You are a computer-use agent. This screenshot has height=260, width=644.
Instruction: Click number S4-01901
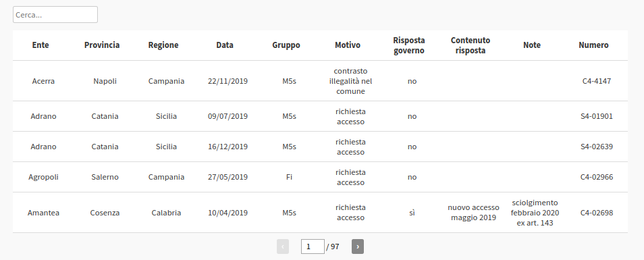point(597,116)
